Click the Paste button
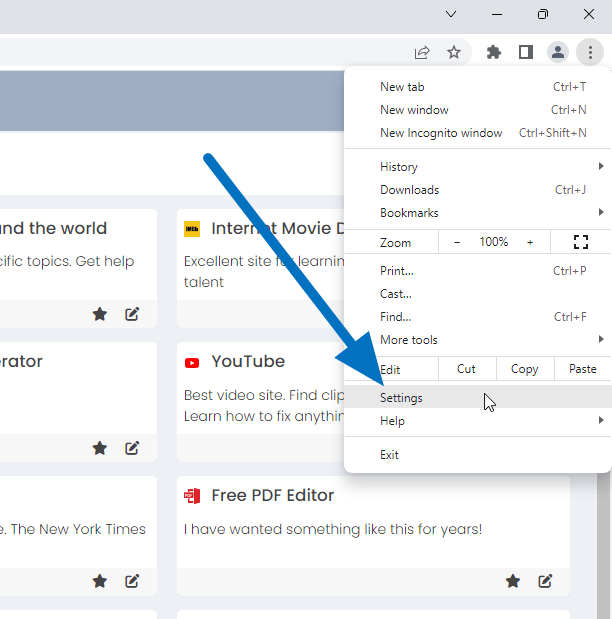Viewport: 612px width, 619px height. point(582,369)
